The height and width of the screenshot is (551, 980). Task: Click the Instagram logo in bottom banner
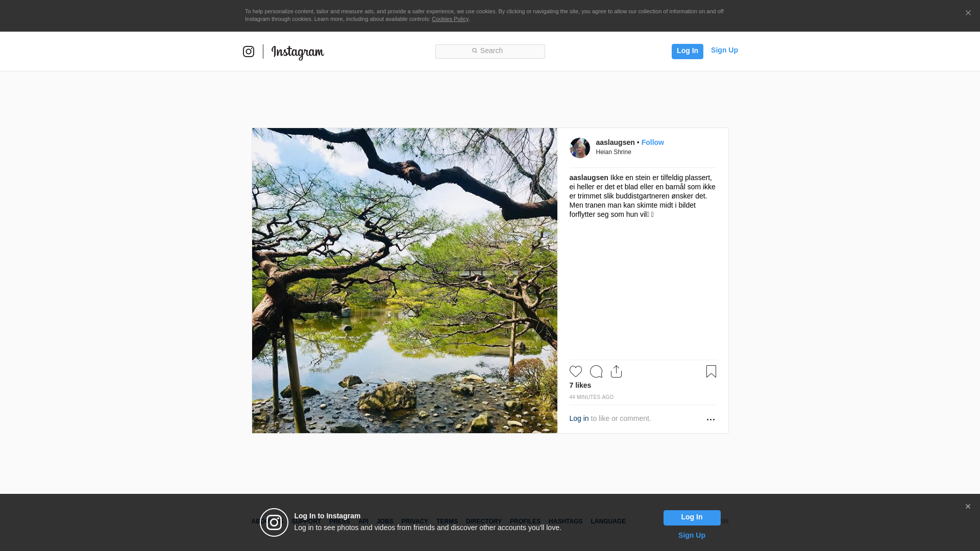274,522
